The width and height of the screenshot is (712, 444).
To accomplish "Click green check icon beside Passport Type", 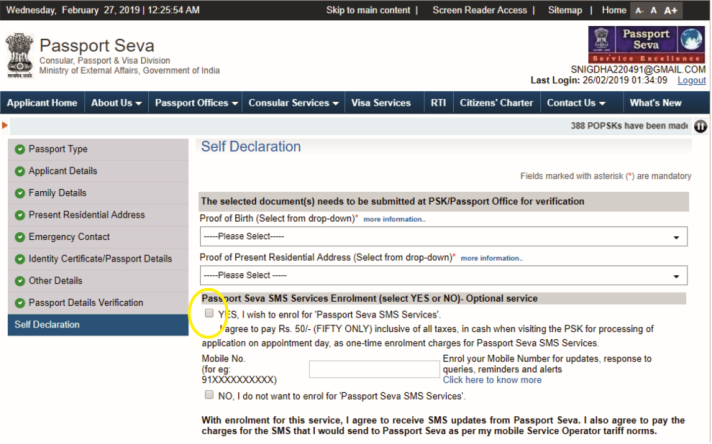I will coord(20,149).
